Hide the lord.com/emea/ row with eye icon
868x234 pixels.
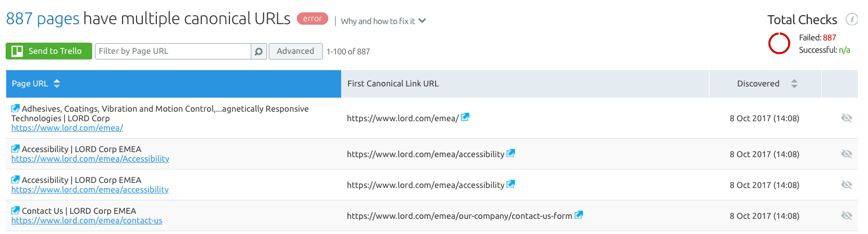pyautogui.click(x=846, y=118)
